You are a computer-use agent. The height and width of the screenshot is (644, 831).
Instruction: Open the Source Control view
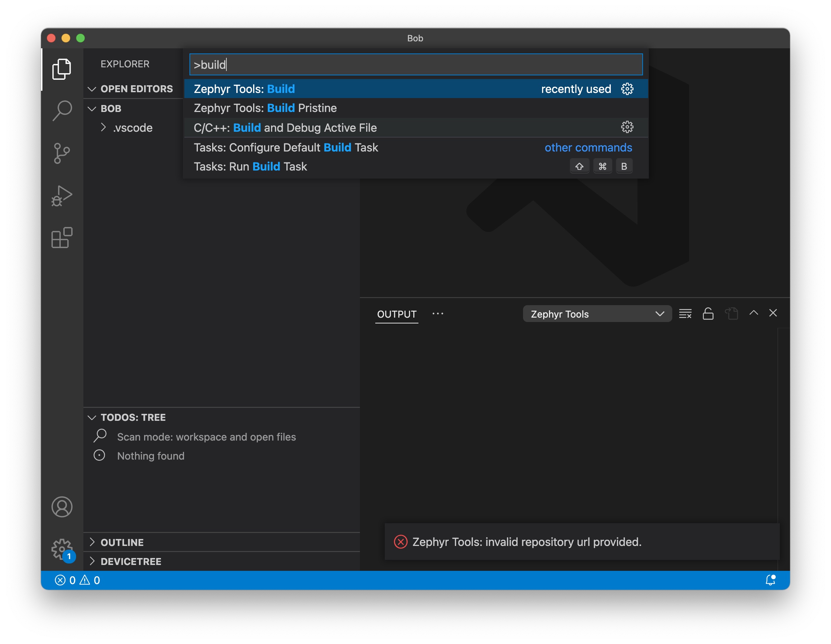click(x=62, y=153)
